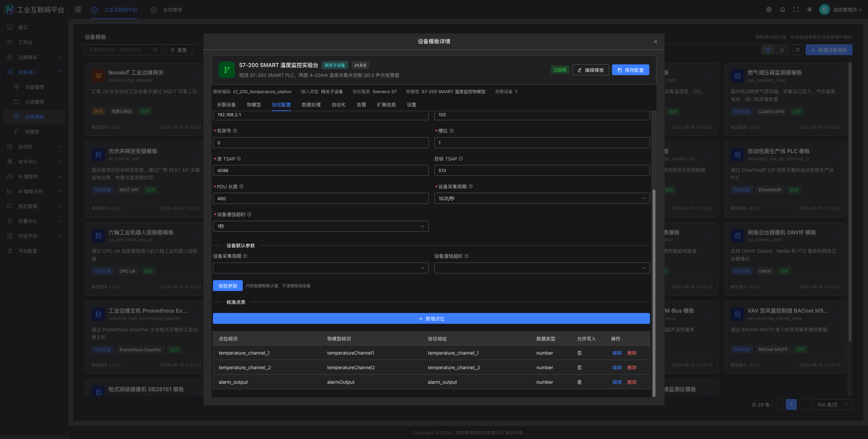
Task: Click the 编辑模板 button
Action: point(591,70)
